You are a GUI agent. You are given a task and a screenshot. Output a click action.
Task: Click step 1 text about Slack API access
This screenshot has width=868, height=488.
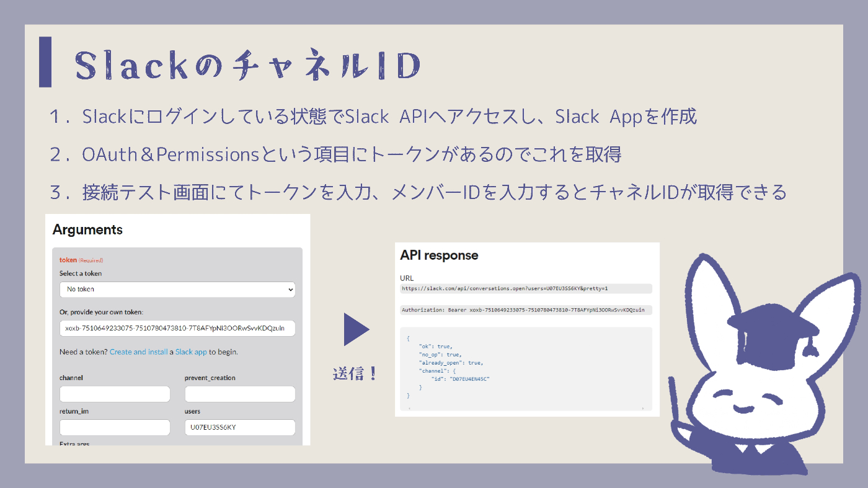pyautogui.click(x=373, y=117)
